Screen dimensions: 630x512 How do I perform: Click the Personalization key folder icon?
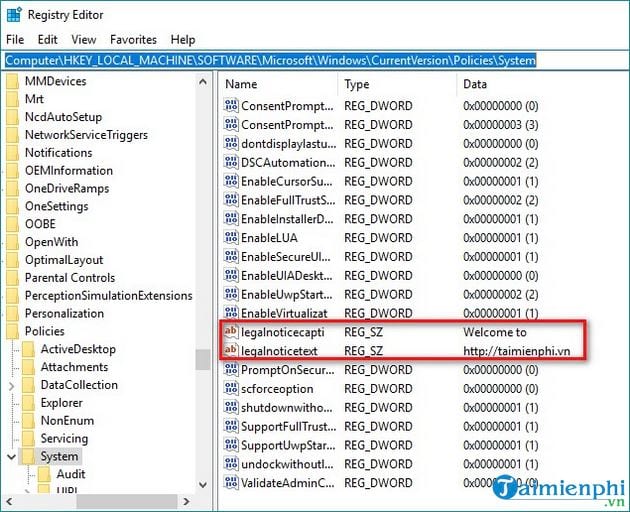(12, 313)
